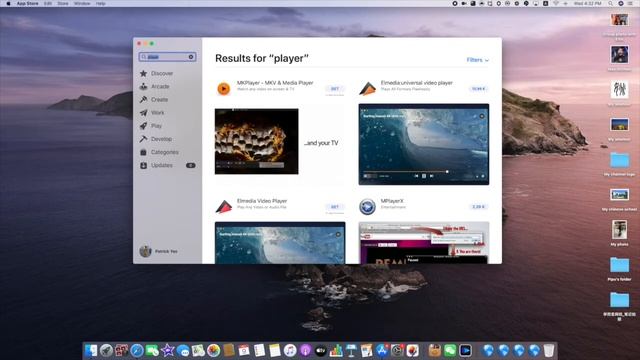Click GET for MKPlayer - MKV & Media Player
Screen dimensions: 640x360
(335, 89)
